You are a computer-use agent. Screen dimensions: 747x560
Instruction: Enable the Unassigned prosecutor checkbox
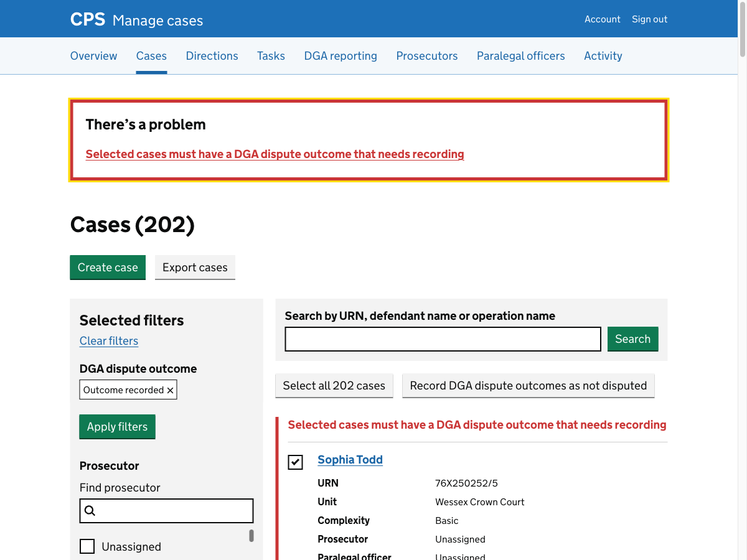[x=87, y=546]
